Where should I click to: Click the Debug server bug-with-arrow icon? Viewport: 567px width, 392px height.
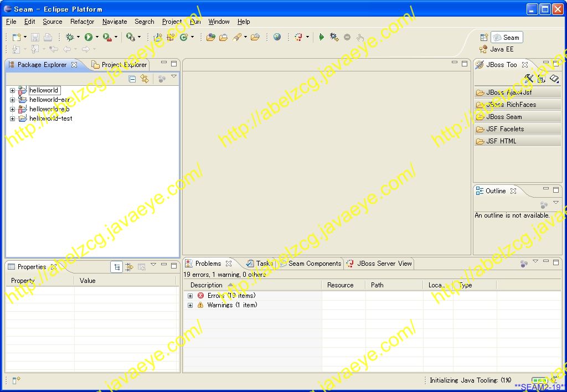[x=334, y=37]
